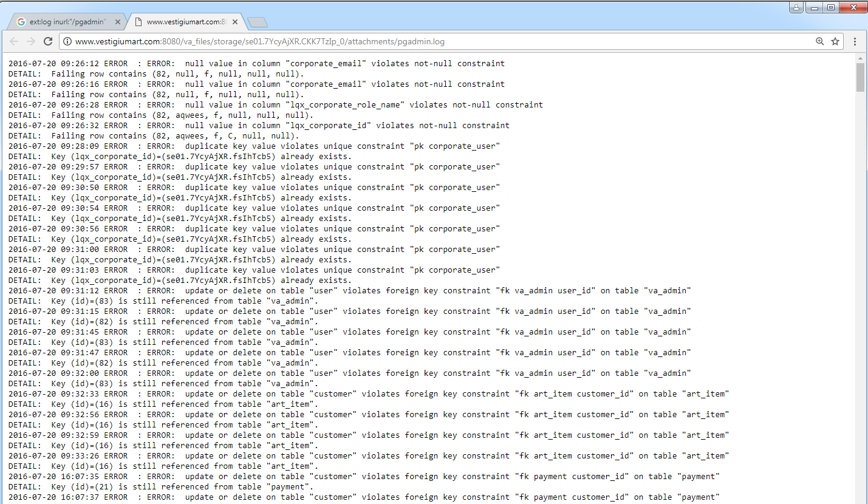Open the Chrome user profile button
This screenshot has height=504, width=868.
pyautogui.click(x=796, y=7)
